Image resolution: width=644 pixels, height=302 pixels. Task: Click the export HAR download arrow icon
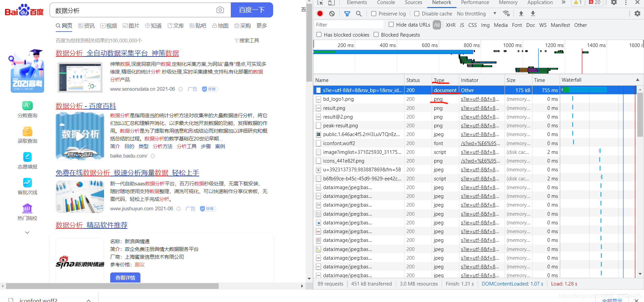[533, 13]
